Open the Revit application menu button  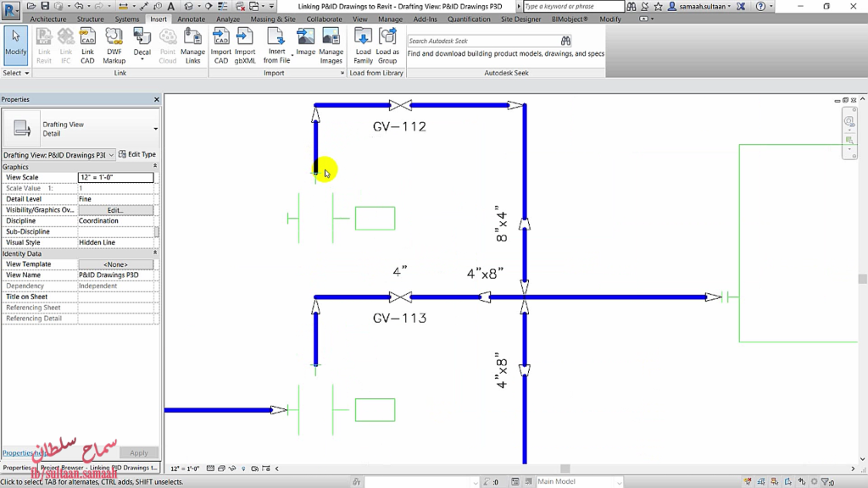click(x=10, y=9)
